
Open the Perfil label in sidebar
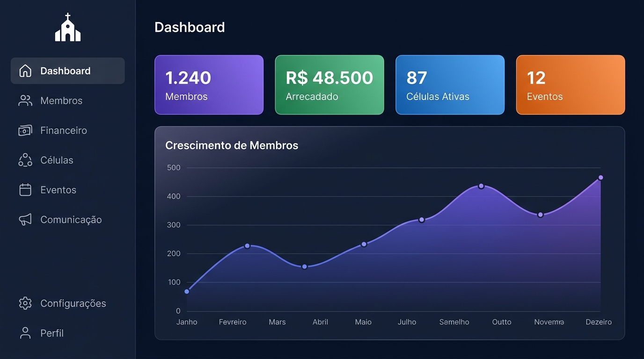pyautogui.click(x=52, y=333)
